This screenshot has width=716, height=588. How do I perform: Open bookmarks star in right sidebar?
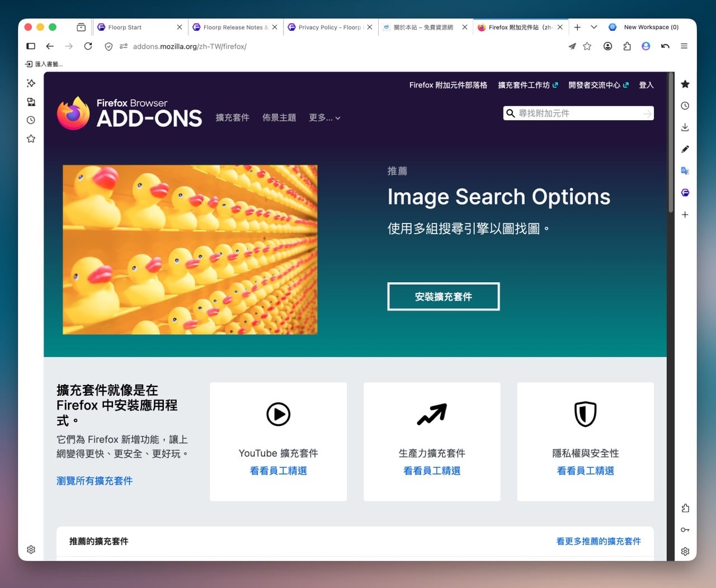coord(685,84)
